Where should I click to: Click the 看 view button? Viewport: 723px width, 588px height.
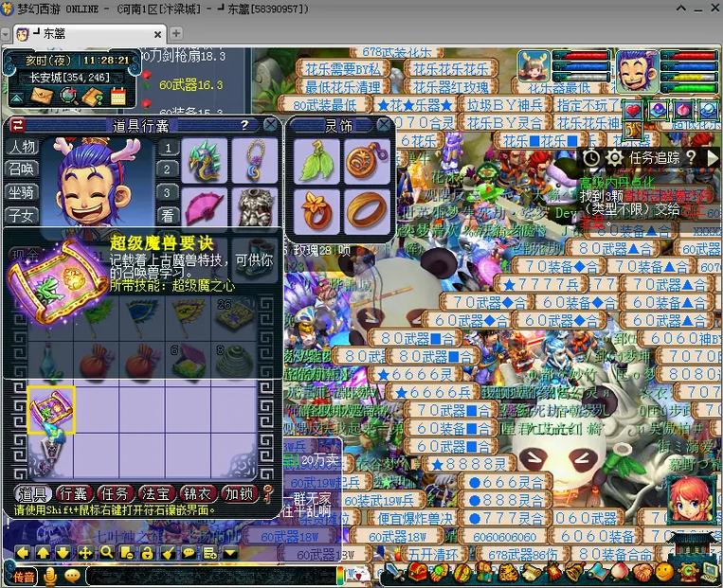(x=168, y=215)
